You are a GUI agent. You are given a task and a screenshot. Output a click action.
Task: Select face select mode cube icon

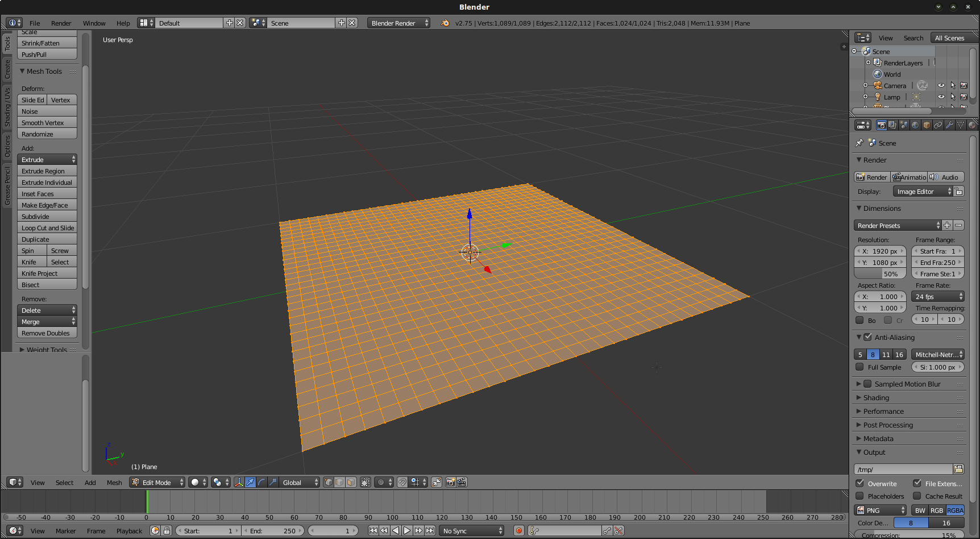[x=351, y=482]
